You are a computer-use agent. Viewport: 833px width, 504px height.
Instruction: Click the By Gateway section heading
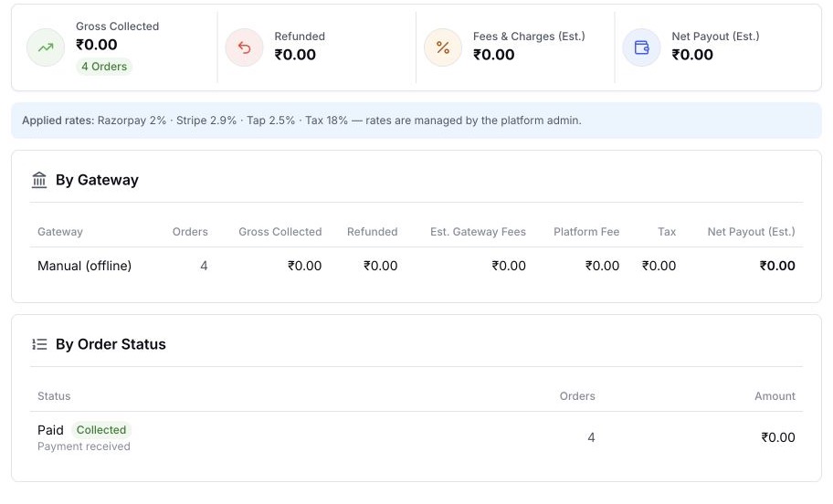pos(97,180)
